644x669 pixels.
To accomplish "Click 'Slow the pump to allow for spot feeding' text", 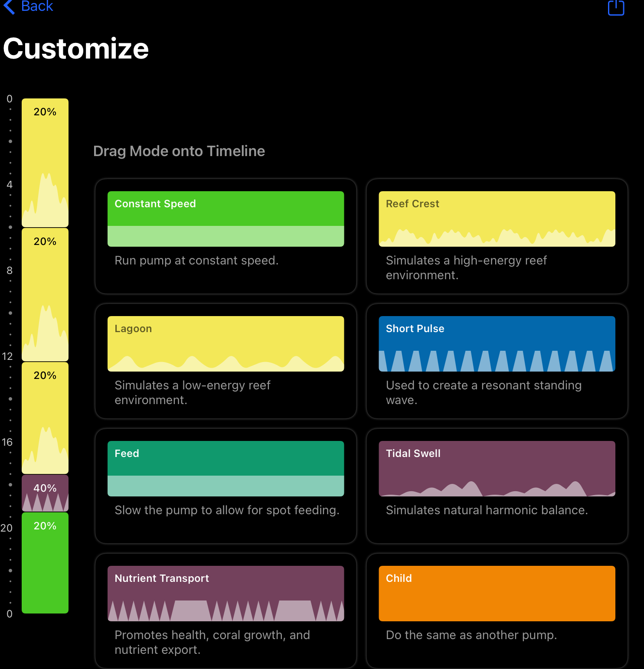I will [227, 510].
